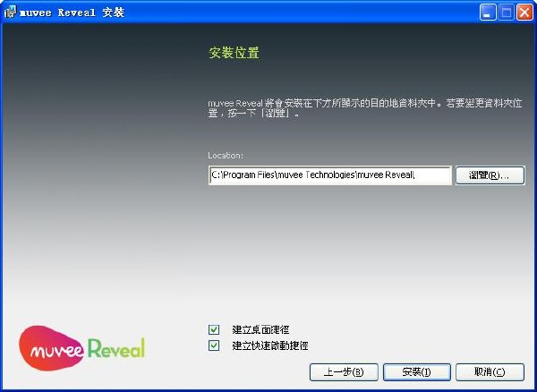
Task: Click the 安裝位置 heading text
Action: (234, 53)
